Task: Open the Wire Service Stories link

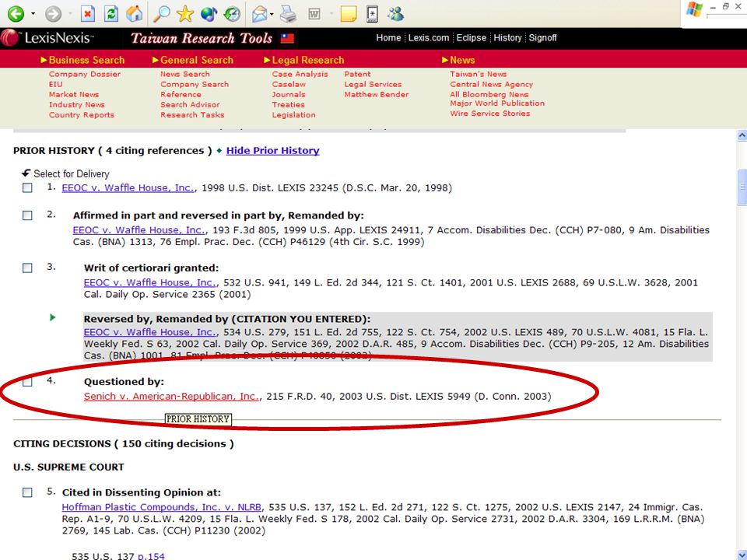Action: tap(490, 114)
